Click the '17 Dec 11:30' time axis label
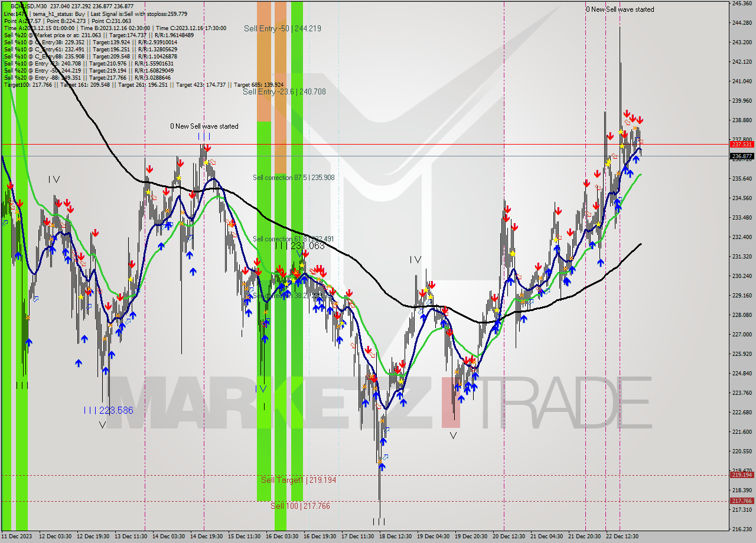756x543 pixels. (358, 537)
